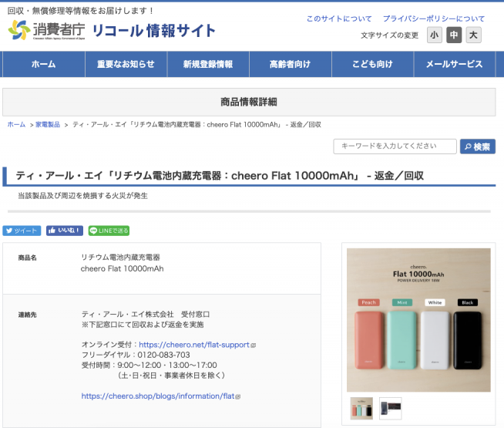Select second product thumbnail image
This screenshot has width=504, height=428.
pos(390,409)
